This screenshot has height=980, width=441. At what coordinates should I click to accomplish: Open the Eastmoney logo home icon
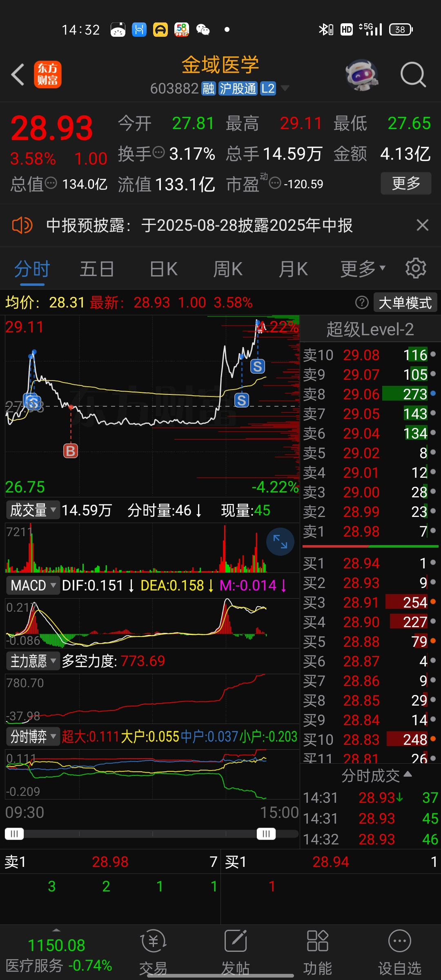tap(48, 75)
